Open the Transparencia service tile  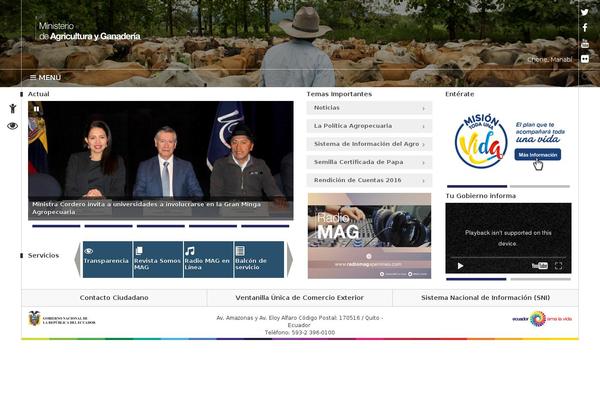(107, 259)
